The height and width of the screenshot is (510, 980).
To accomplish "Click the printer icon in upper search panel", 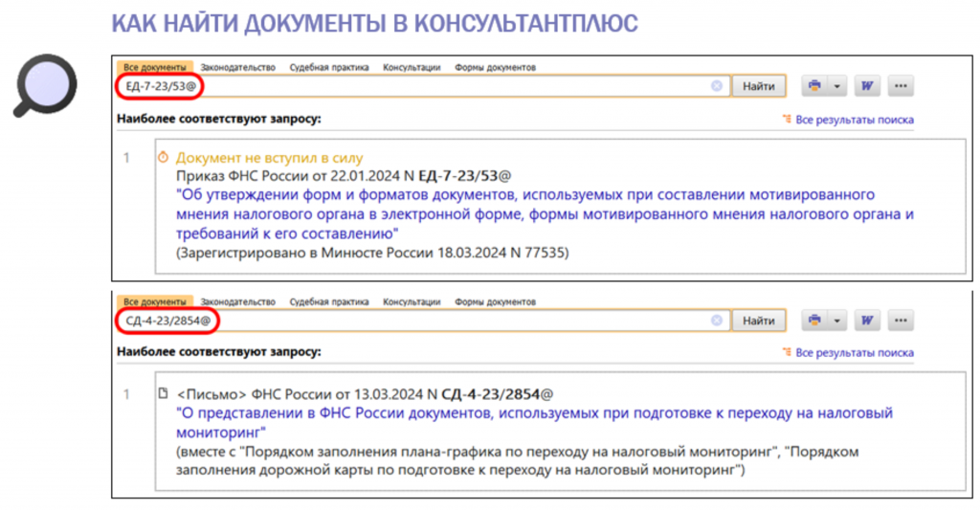I will [814, 85].
